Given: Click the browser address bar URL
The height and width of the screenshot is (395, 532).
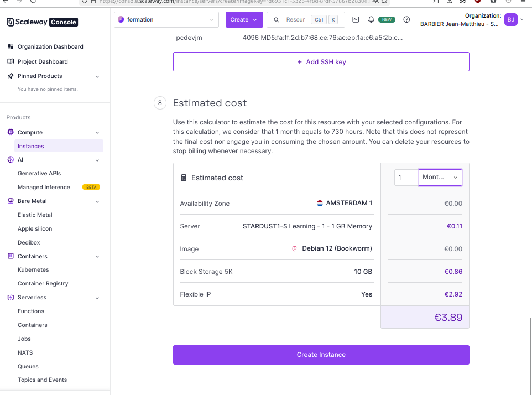Looking at the screenshot, I should (x=233, y=1).
